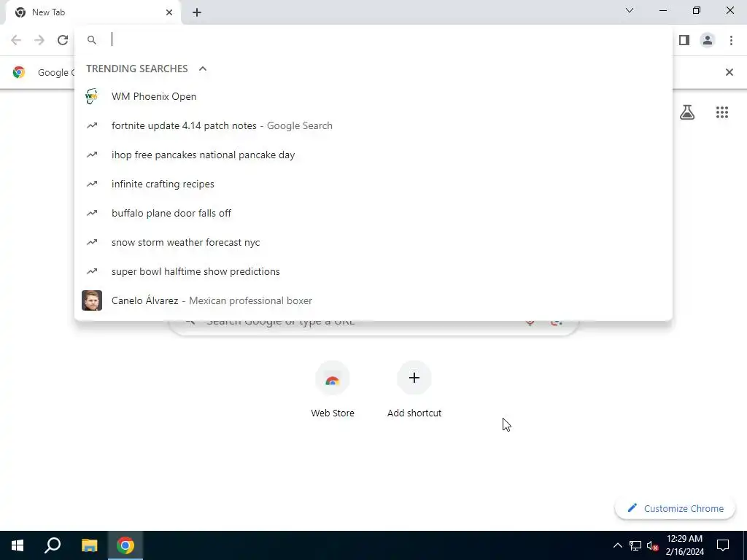Open the clock showing 12:29 AM
This screenshot has width=747, height=560.
[x=684, y=545]
